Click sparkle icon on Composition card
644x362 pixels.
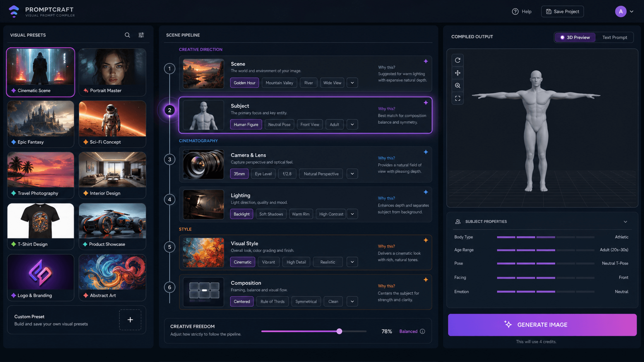point(426,280)
